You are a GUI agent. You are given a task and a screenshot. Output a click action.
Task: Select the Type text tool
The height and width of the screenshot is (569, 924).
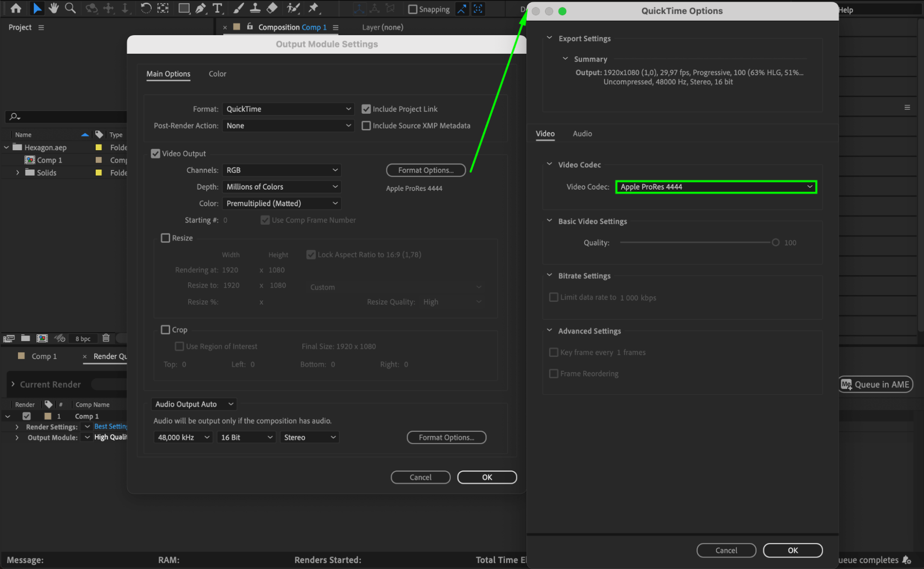(x=217, y=8)
